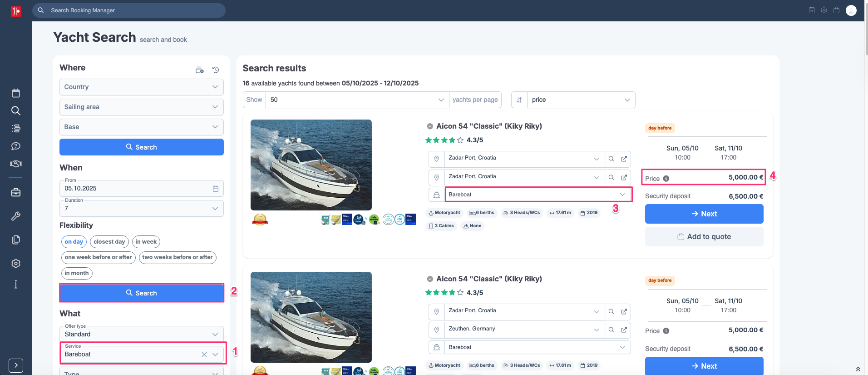Screen dimensions: 868x375
Task: Open the shopping bag icon in top bar
Action: coord(836,10)
